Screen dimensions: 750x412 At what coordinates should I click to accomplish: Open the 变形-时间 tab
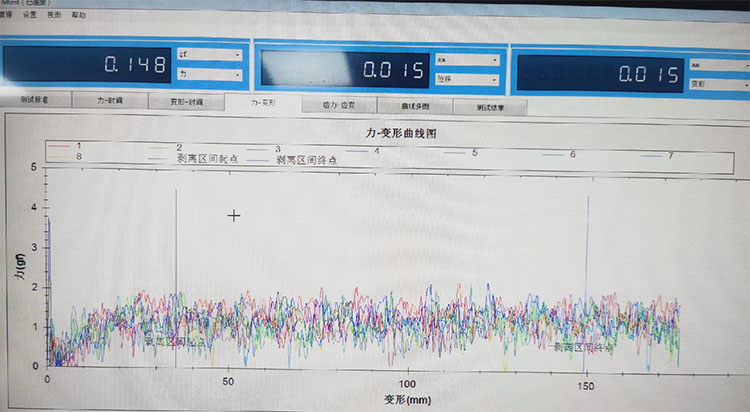[x=186, y=102]
